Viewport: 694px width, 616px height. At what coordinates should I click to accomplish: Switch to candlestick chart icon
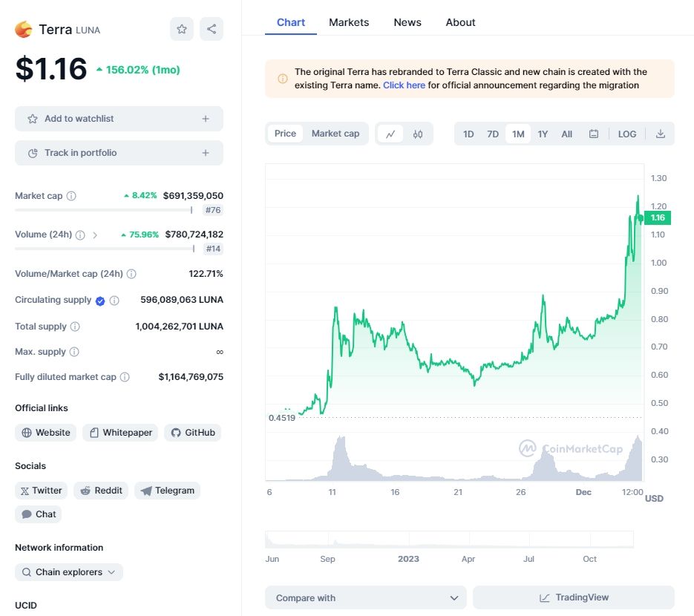[418, 134]
